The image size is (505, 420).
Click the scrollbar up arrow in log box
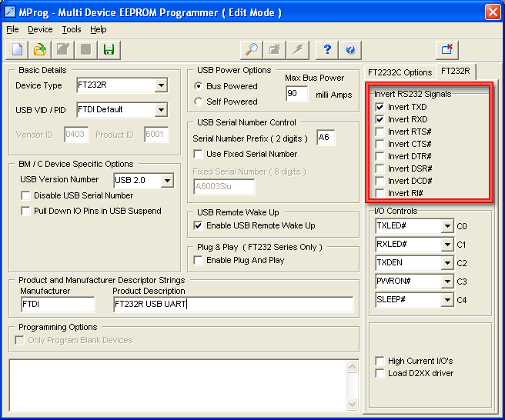[x=352, y=367]
